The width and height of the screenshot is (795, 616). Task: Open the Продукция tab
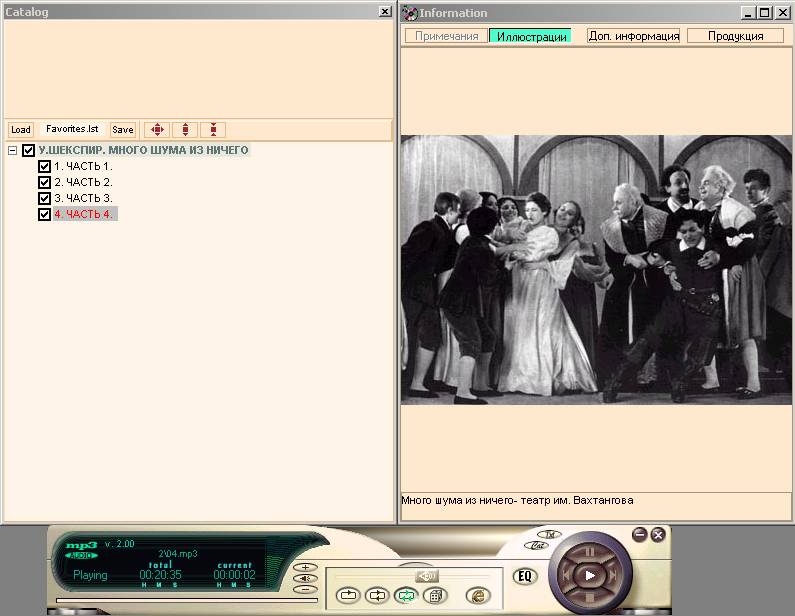point(735,36)
